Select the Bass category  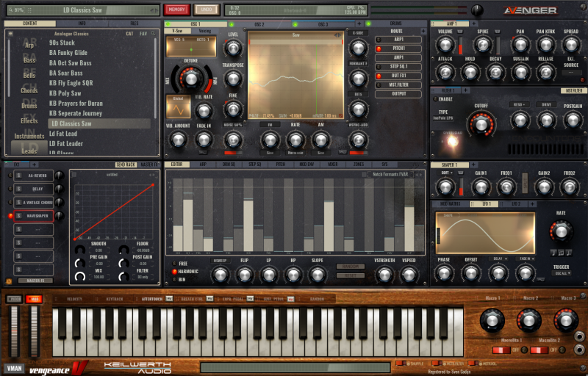[29, 60]
